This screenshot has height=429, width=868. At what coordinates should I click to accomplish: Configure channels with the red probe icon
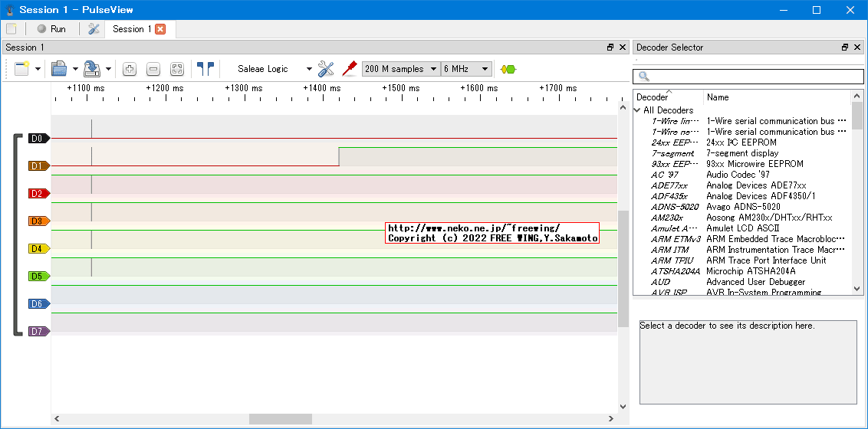(x=349, y=69)
